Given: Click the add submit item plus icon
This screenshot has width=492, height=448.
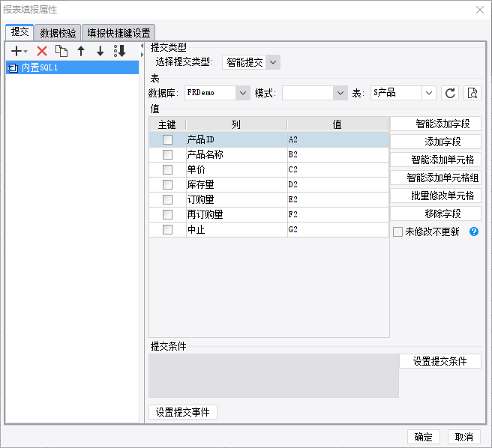Looking at the screenshot, I should [19, 51].
